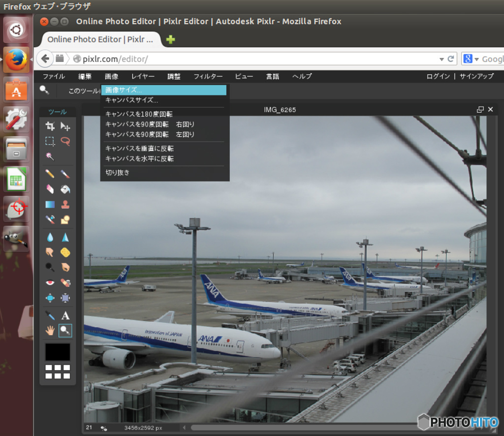Select the Drawing shapes tool

tap(65, 219)
